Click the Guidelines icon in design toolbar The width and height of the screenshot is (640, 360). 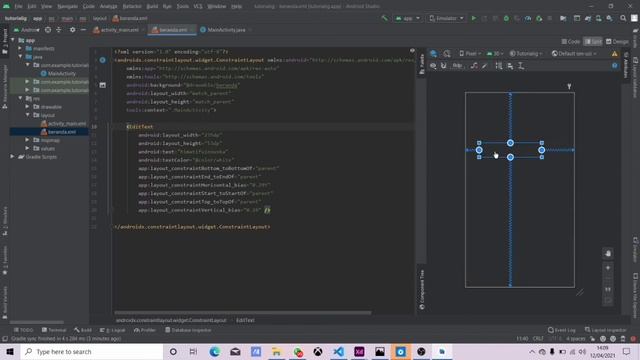(521, 66)
